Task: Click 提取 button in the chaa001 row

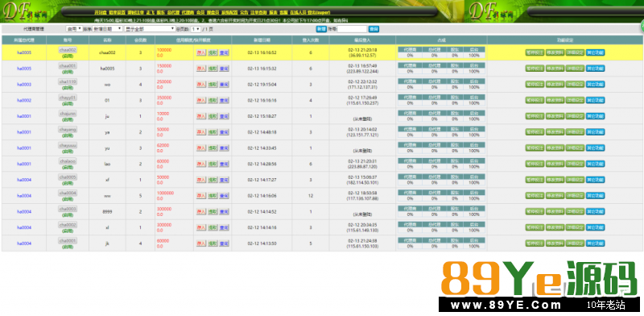Action: pos(213,69)
